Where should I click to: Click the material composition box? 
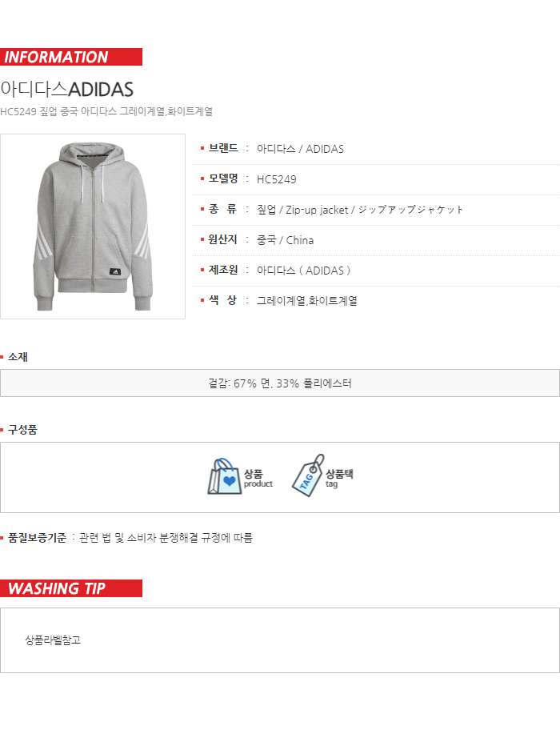pos(280,383)
